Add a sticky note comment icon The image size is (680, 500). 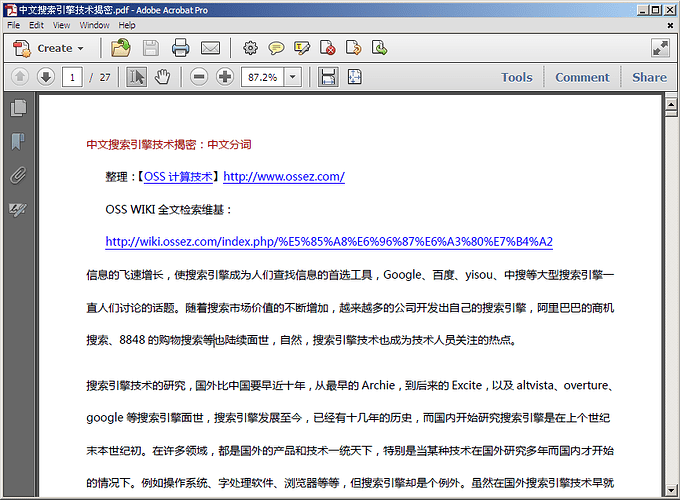click(x=276, y=48)
